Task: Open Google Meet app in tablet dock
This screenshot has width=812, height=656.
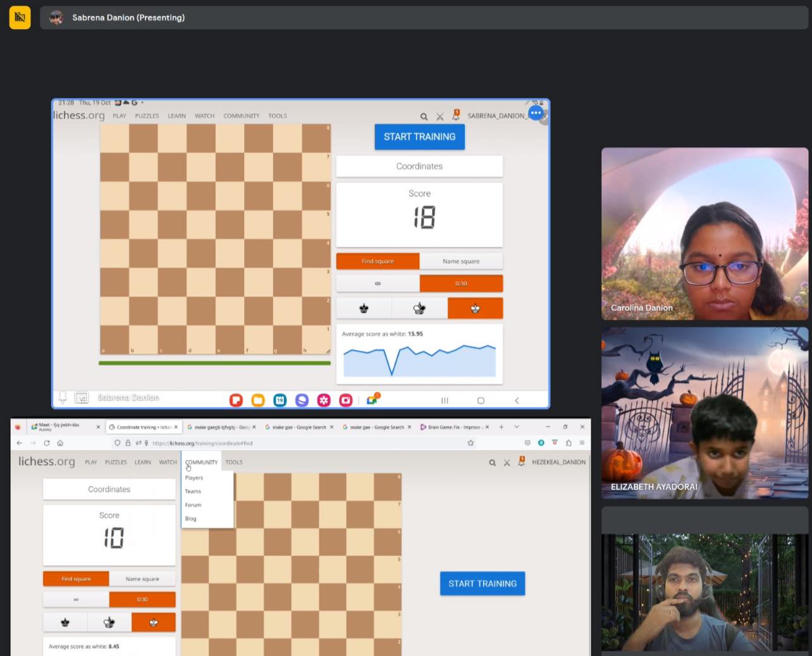Action: [372, 399]
